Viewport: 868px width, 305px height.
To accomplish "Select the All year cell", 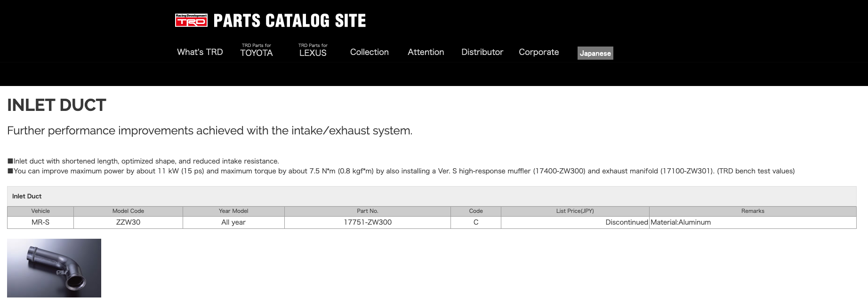I will click(233, 222).
